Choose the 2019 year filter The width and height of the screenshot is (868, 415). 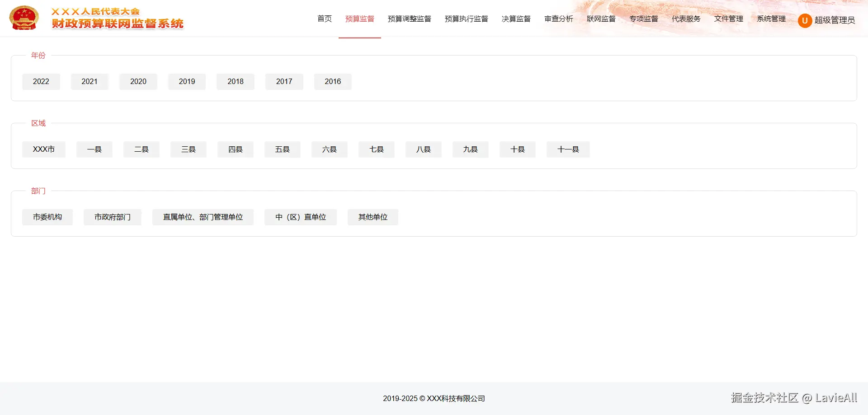click(187, 81)
